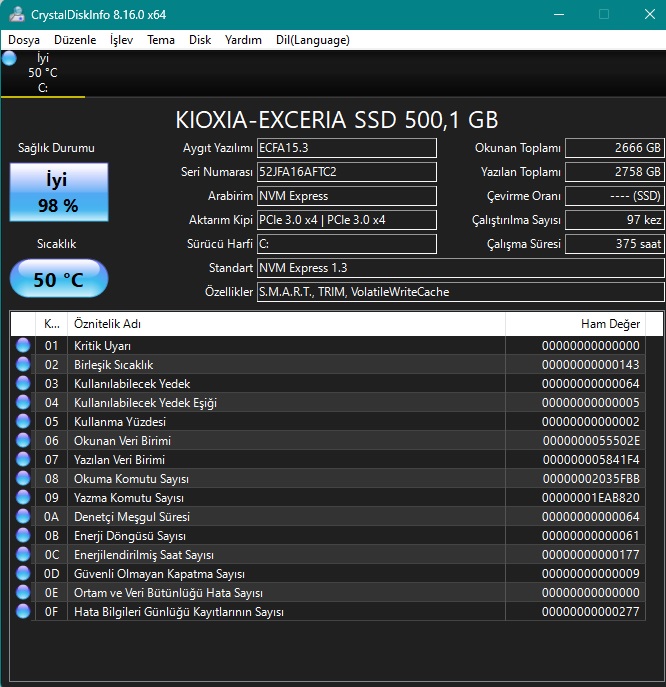Click raw value 00000000000177
The height and width of the screenshot is (687, 666).
591,555
